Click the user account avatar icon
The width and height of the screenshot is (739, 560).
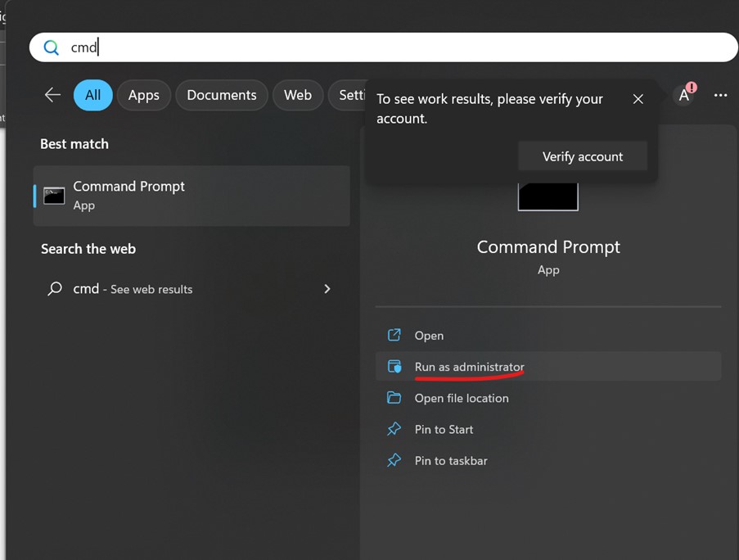click(x=684, y=95)
